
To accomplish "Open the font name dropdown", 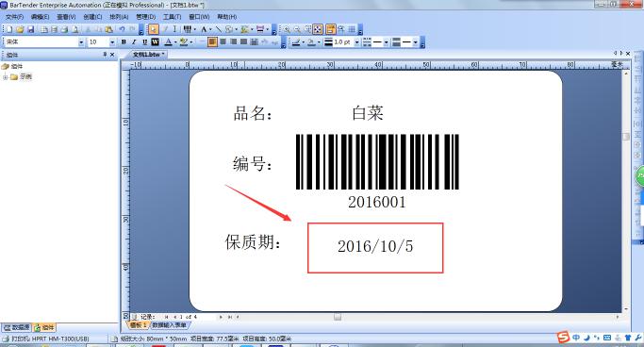I will point(81,41).
